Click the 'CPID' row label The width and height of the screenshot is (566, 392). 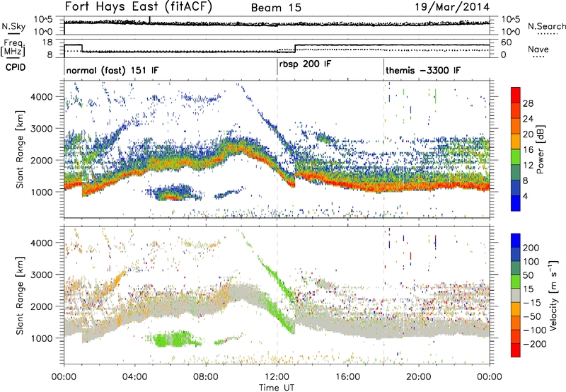[16, 67]
